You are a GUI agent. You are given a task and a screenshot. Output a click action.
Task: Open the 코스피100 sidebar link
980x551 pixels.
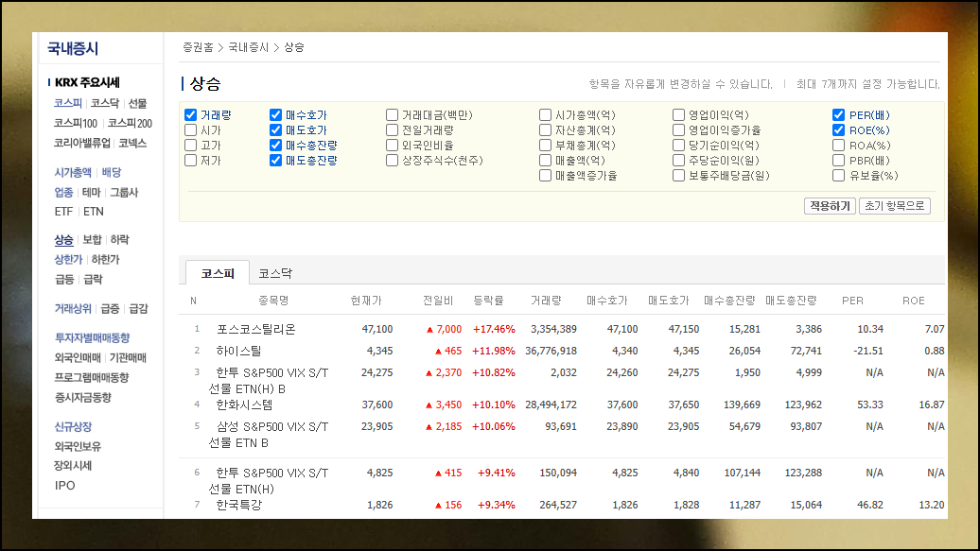point(76,123)
